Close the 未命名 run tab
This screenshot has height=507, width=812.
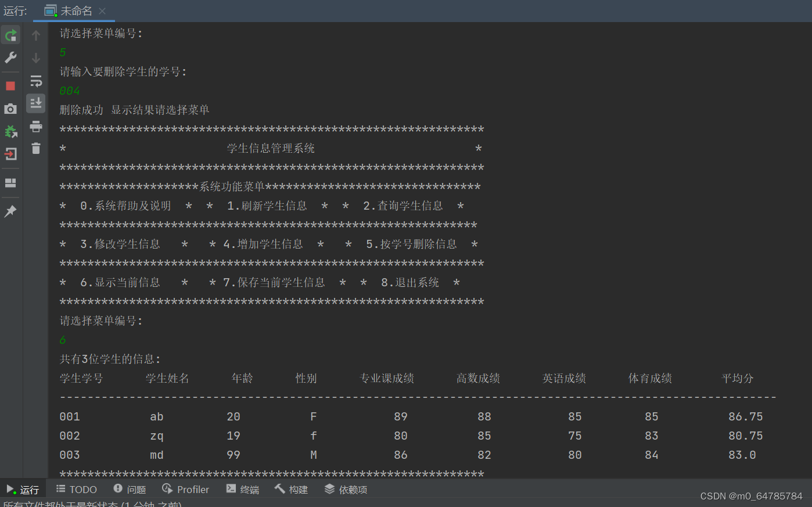[x=102, y=10]
